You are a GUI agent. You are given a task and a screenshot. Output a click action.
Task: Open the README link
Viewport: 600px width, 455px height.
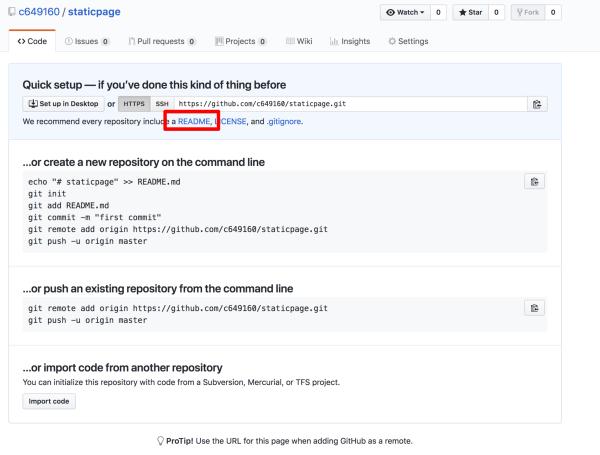[194, 121]
